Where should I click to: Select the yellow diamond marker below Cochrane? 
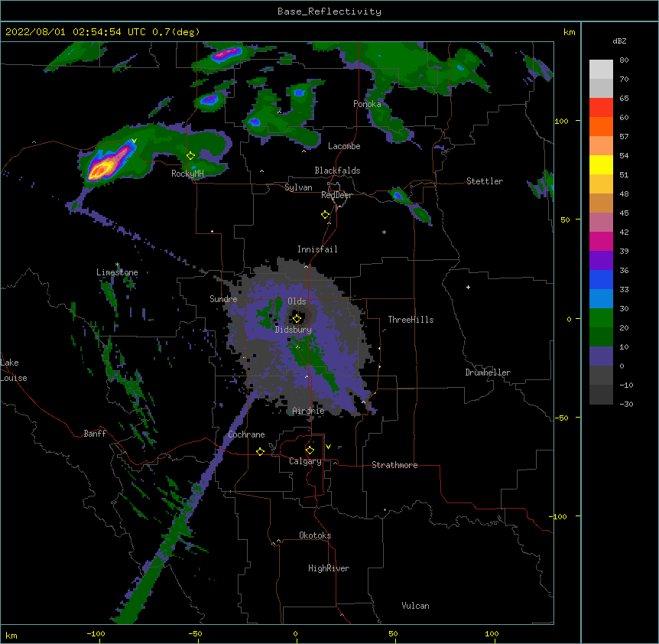point(260,451)
